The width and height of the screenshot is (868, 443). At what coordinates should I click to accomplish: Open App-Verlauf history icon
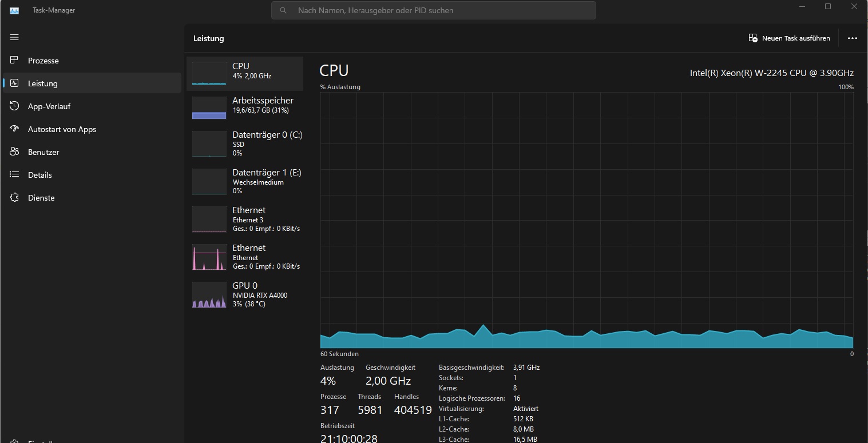15,106
